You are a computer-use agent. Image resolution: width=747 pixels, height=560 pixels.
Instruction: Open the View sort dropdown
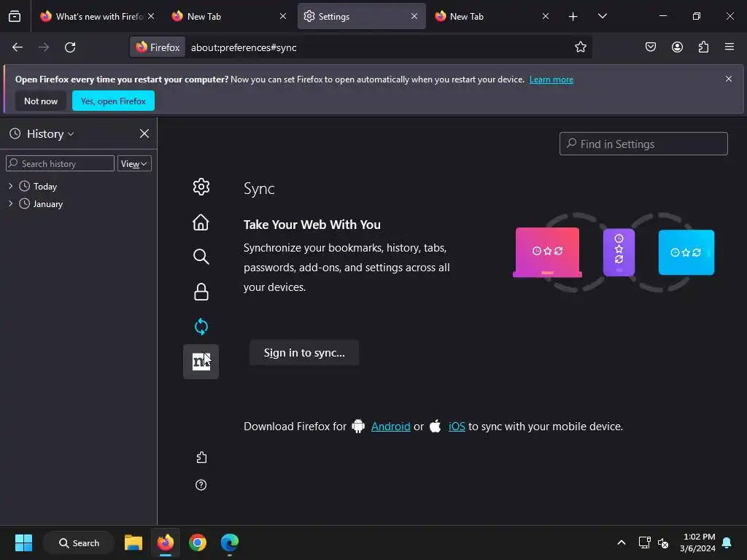click(134, 164)
